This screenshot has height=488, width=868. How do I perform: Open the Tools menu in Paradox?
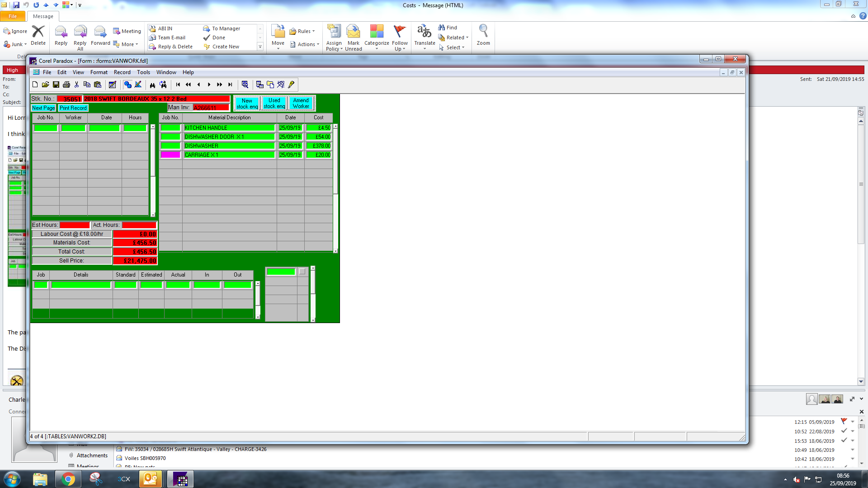(x=143, y=72)
